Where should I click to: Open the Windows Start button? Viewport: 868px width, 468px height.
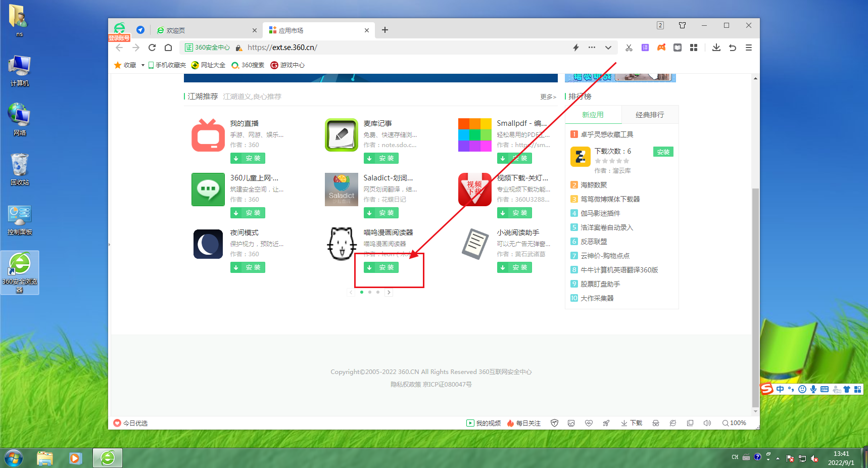tap(14, 458)
